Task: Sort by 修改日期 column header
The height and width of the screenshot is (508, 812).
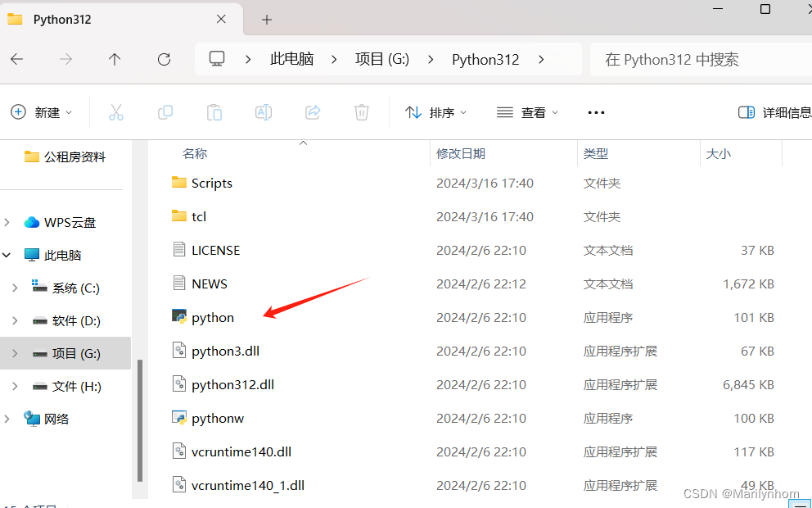Action: pyautogui.click(x=460, y=153)
